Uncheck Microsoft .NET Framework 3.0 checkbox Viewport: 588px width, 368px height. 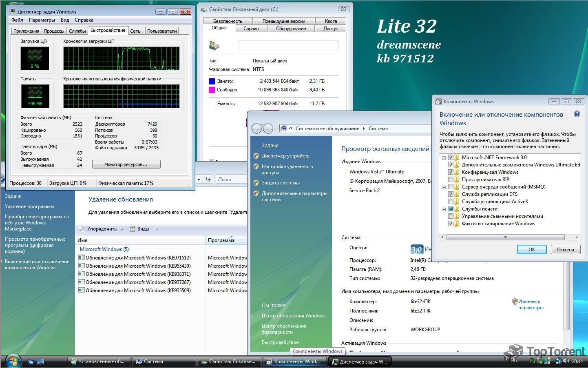tap(451, 157)
